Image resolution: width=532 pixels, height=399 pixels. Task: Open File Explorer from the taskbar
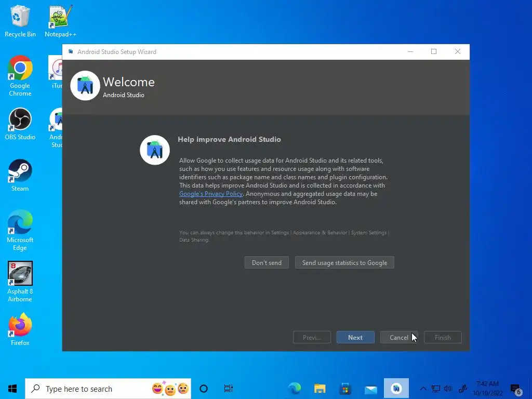coord(320,389)
